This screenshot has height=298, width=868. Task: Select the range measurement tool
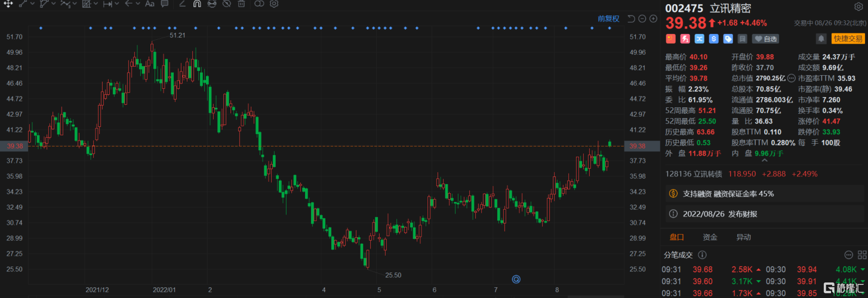[x=107, y=4]
